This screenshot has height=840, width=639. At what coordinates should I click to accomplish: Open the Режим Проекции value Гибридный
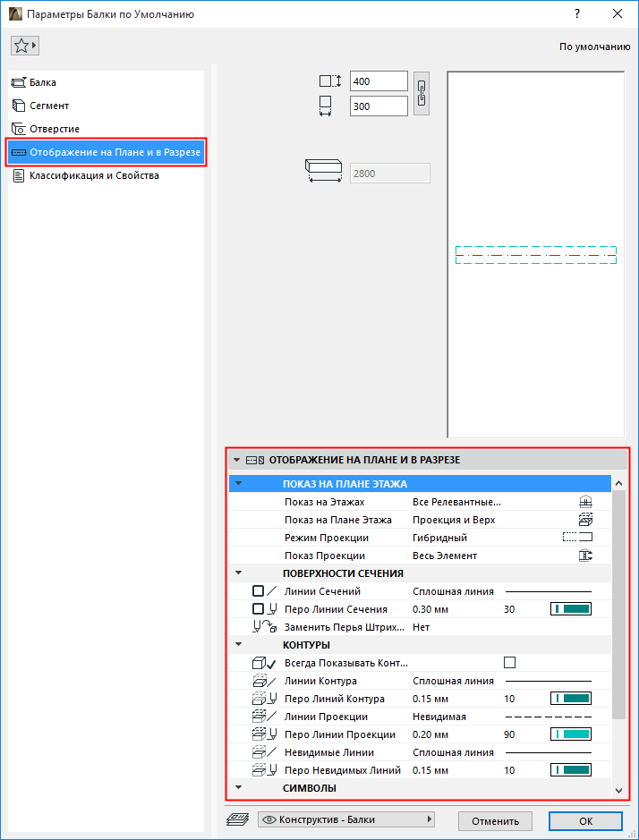click(x=439, y=538)
